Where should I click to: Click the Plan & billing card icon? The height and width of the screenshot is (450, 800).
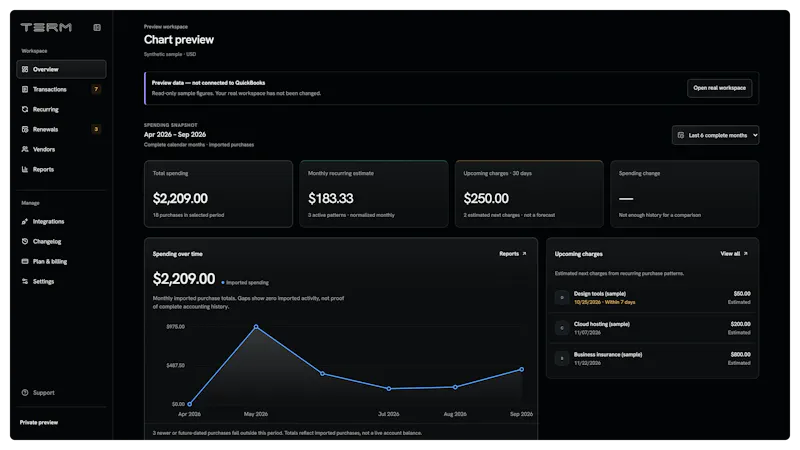tap(25, 261)
